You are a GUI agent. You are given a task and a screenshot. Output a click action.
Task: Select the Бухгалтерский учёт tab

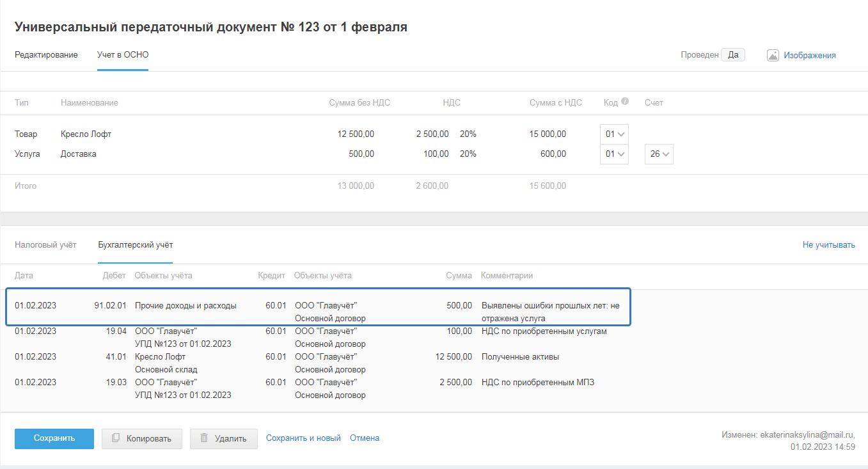tap(135, 244)
